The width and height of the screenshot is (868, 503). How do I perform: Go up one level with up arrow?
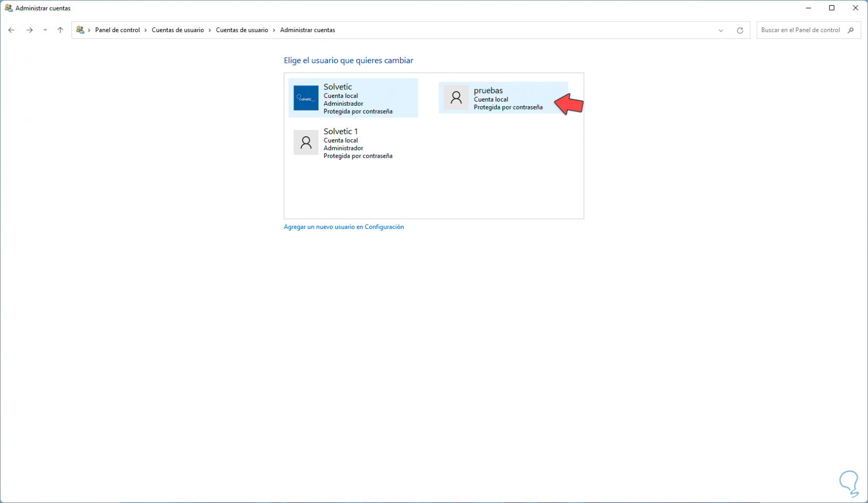tap(60, 30)
